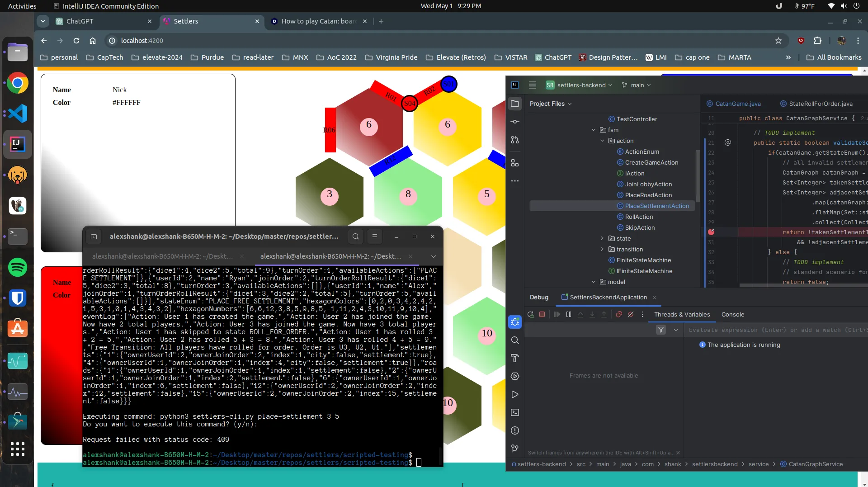Open the Project Files view dropdown
Screen dimensions: 868x487
point(551,104)
